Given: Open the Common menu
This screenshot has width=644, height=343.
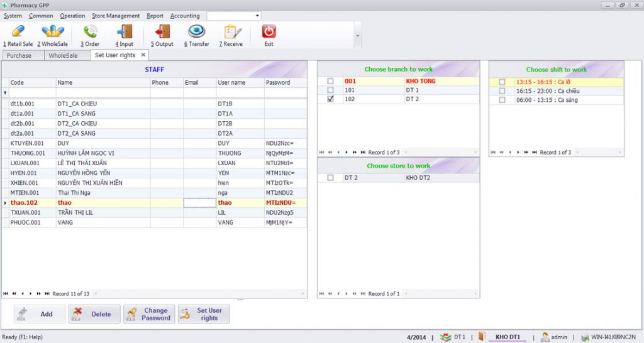Looking at the screenshot, I should [x=41, y=16].
